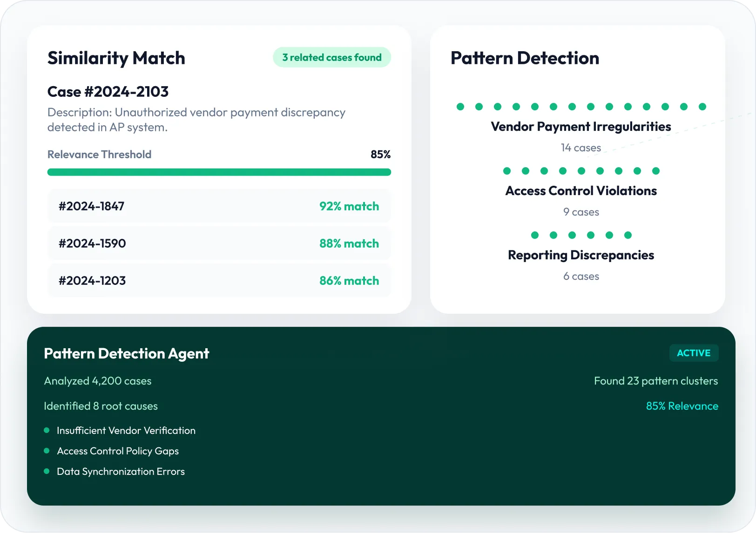The height and width of the screenshot is (533, 756).
Task: Click the ACTIVE status badge
Action: [x=694, y=353]
